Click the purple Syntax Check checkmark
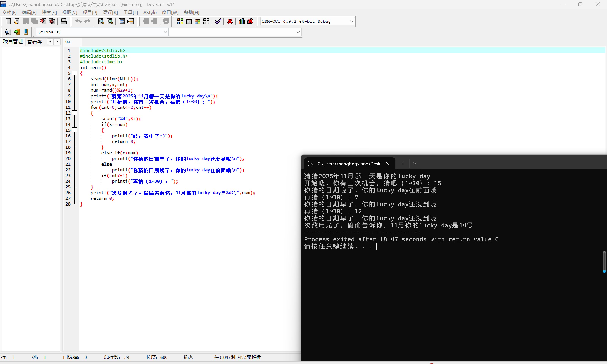 [218, 21]
